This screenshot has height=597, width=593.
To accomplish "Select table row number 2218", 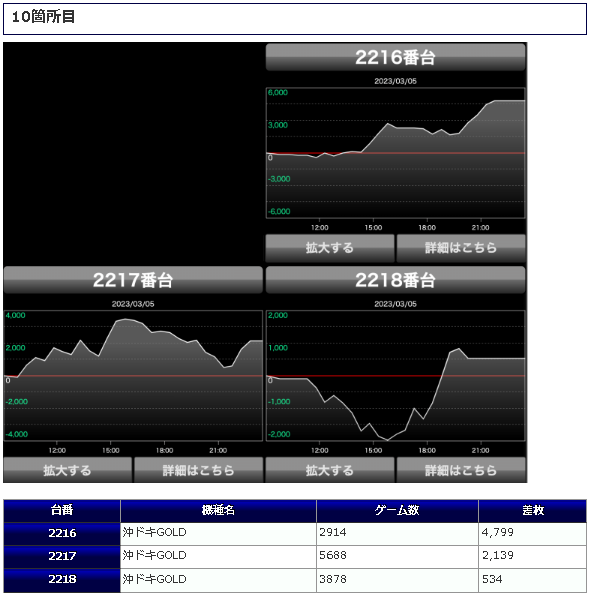I will click(295, 580).
